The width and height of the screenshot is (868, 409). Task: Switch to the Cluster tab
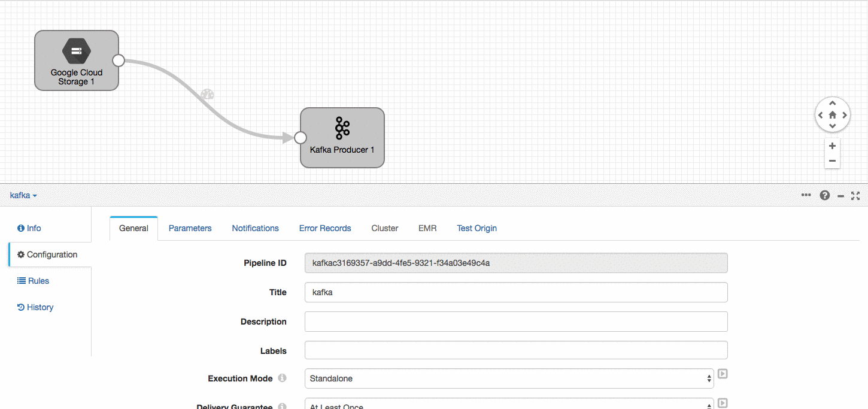(x=385, y=228)
